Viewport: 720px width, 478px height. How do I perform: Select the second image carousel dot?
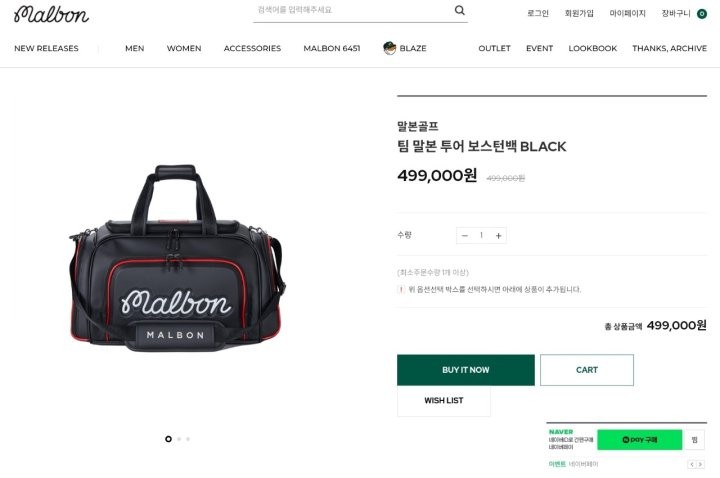[x=179, y=439]
